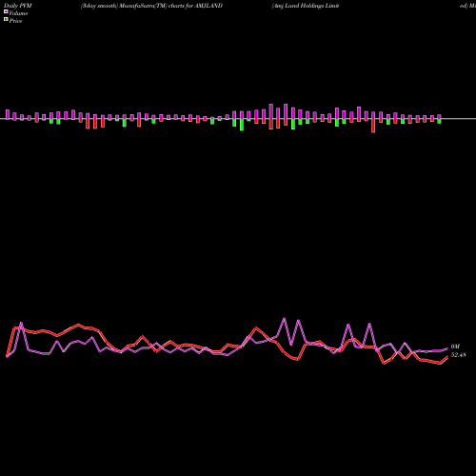Screen dimensions: 476x476
Task: Click the Price legend color swatch
Action: point(6,20)
